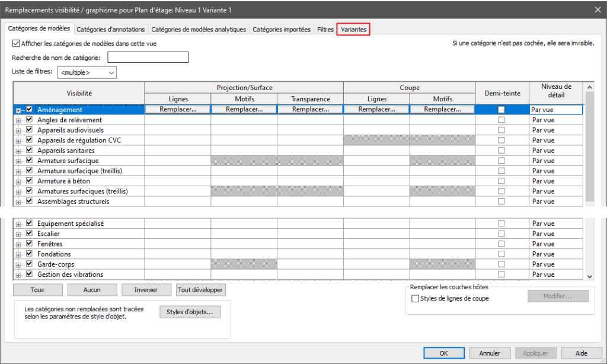Toggle Fondations visibility checkbox
The width and height of the screenshot is (607, 364).
pyautogui.click(x=29, y=254)
